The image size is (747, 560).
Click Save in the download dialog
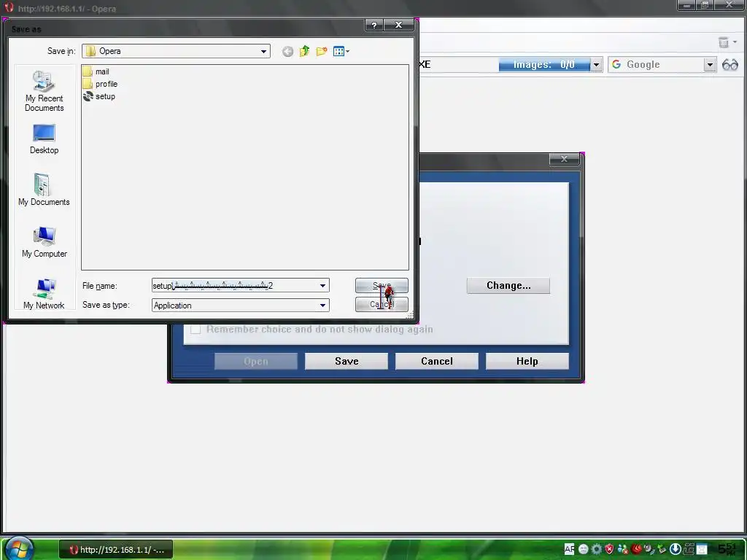point(347,361)
